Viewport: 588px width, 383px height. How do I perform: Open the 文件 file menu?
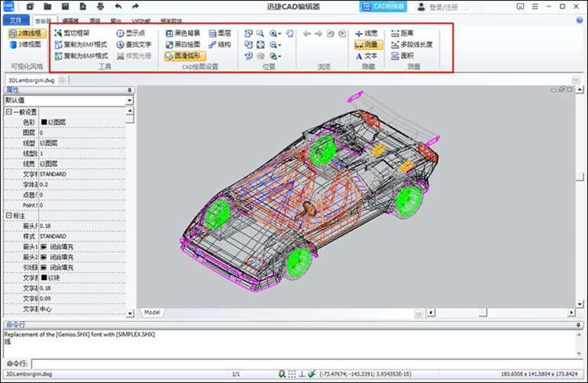tap(16, 21)
